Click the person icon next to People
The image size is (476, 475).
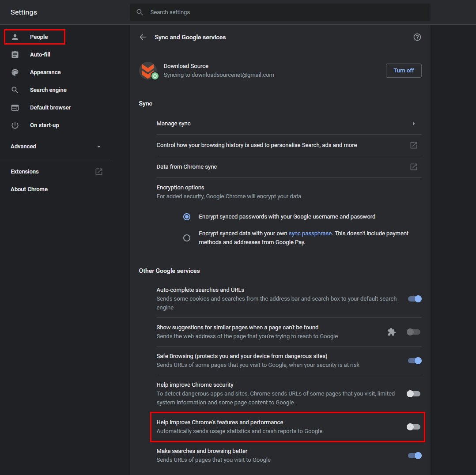pyautogui.click(x=15, y=37)
